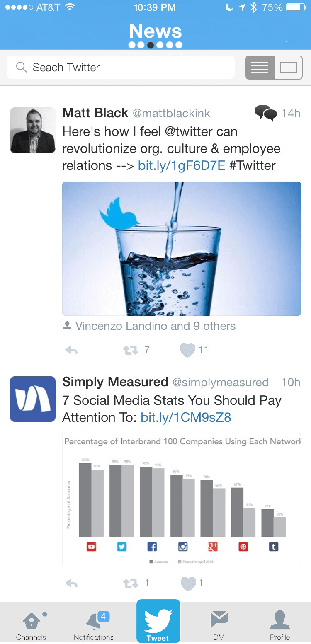Viewport: 311px width, 644px height.
Task: View the water glass tweet image
Action: [x=182, y=249]
